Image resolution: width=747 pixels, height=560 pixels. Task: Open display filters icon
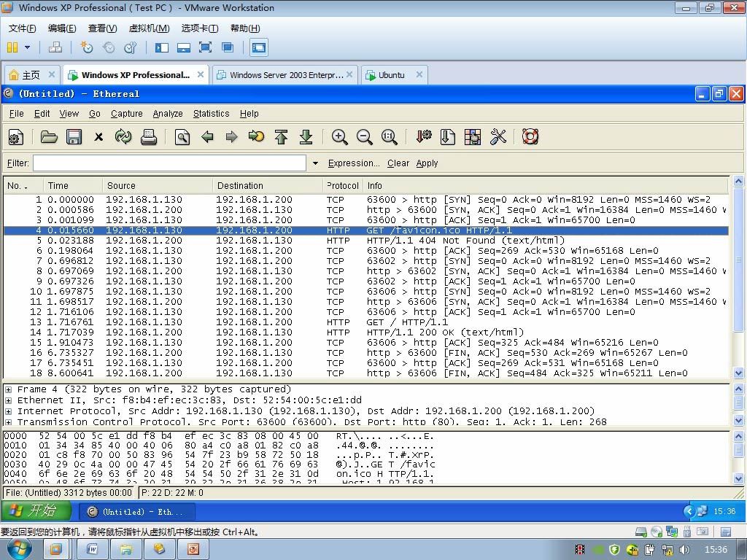[447, 137]
